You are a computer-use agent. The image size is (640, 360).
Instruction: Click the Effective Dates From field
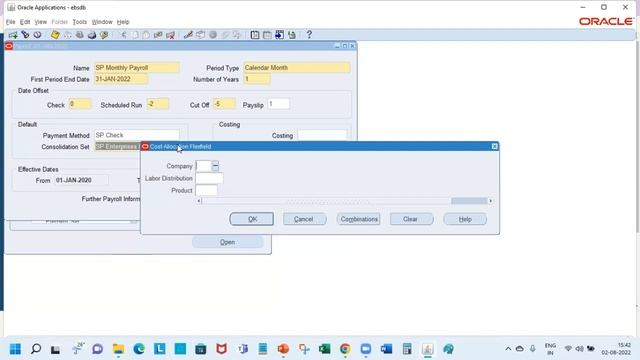(x=82, y=180)
